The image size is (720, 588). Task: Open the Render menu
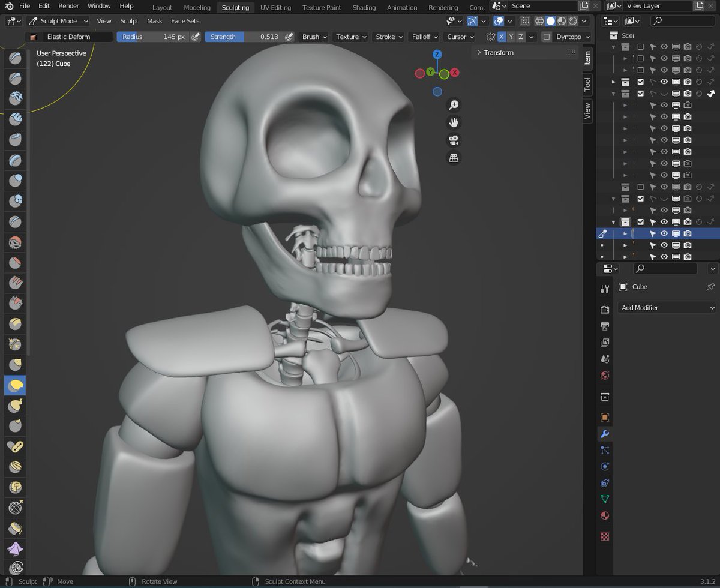(68, 6)
